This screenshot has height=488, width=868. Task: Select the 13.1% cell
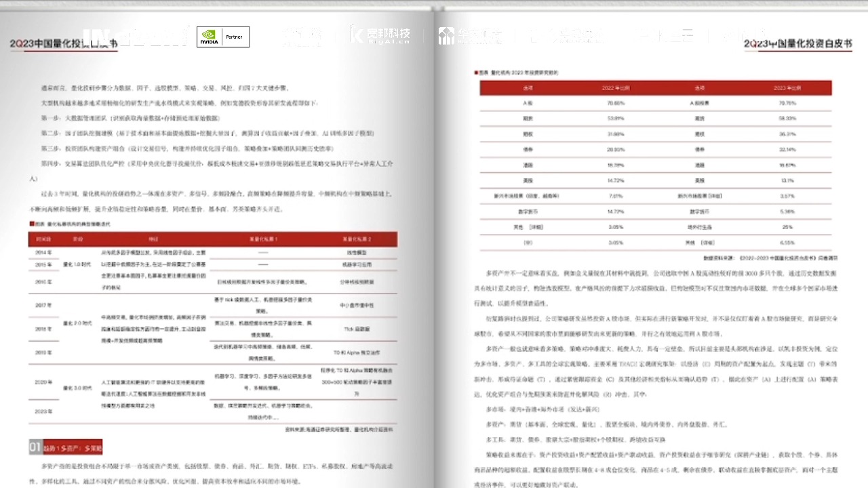787,180
